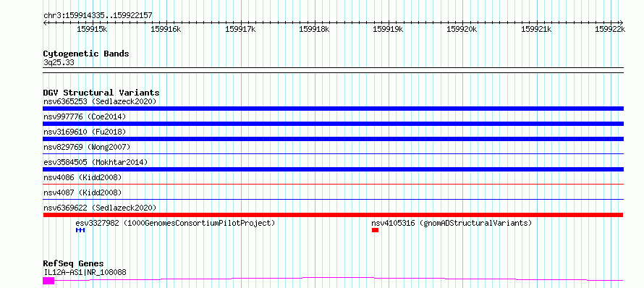Image resolution: width=644 pixels, height=288 pixels.
Task: Click the blue bar under nsv997776
Action: [x=333, y=124]
